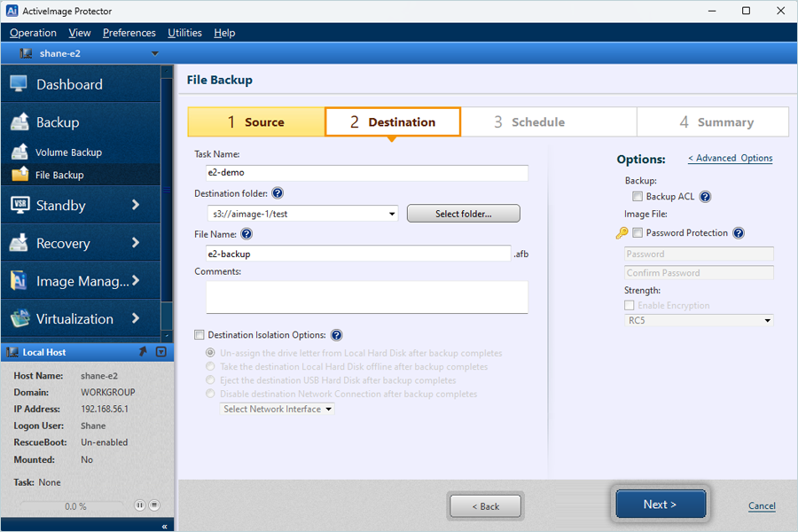Click the File Name input field
This screenshot has height=532, width=798.
(x=358, y=254)
